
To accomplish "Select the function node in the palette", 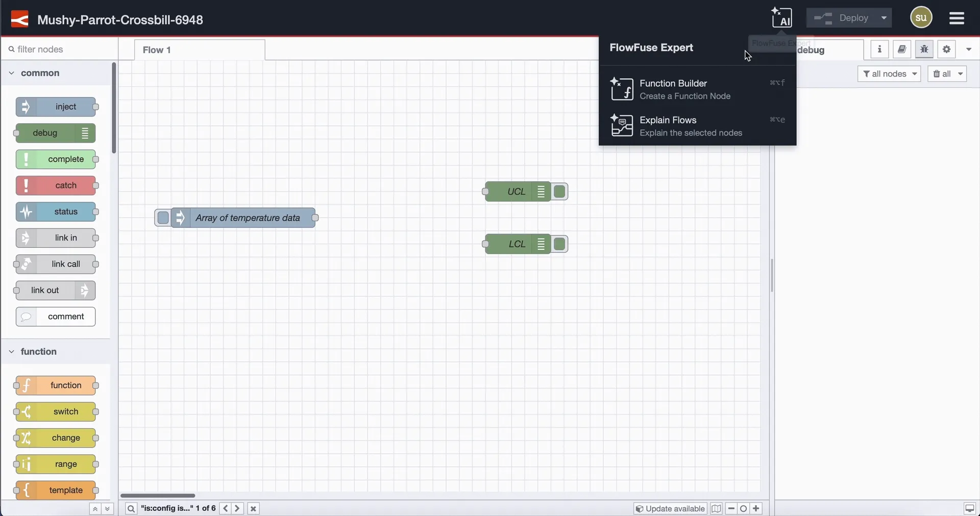I will [x=56, y=385].
